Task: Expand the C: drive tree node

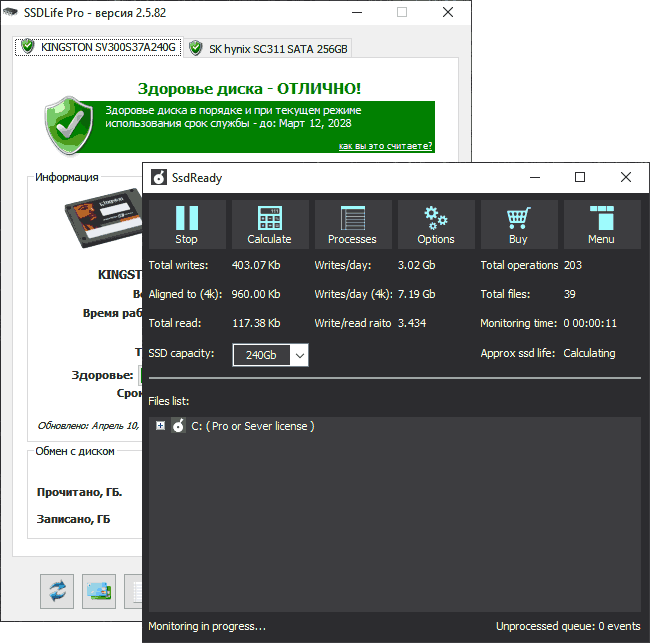Action: click(160, 426)
